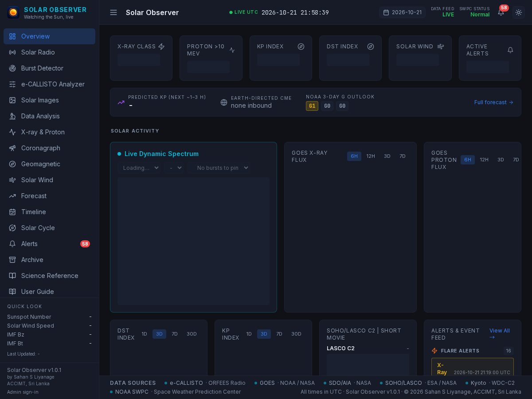
Task: Select 1D range for DST Index chart
Action: coord(144,334)
